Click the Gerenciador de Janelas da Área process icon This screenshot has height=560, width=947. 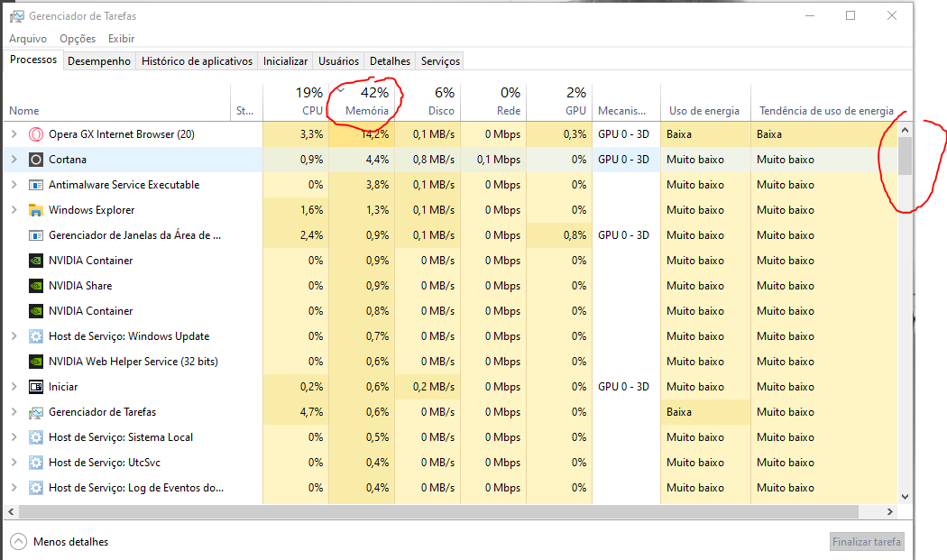tap(36, 235)
